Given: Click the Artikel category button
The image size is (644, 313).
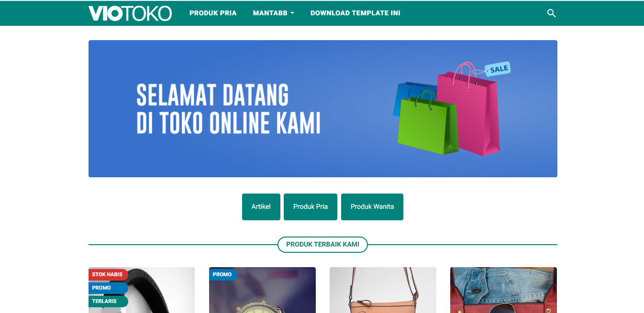Looking at the screenshot, I should click(261, 207).
